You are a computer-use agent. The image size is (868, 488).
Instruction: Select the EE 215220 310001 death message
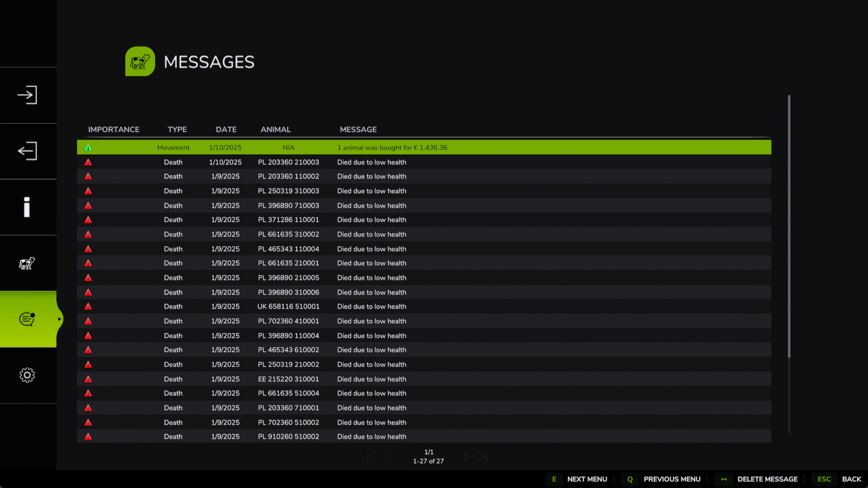coord(372,379)
